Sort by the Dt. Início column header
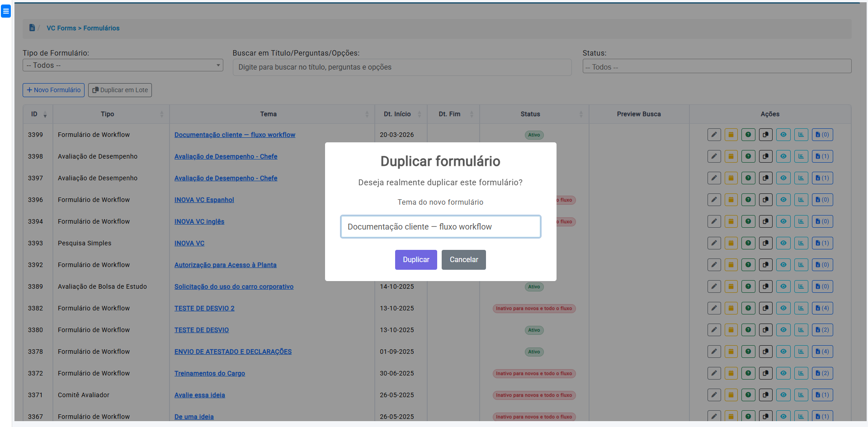 397,114
